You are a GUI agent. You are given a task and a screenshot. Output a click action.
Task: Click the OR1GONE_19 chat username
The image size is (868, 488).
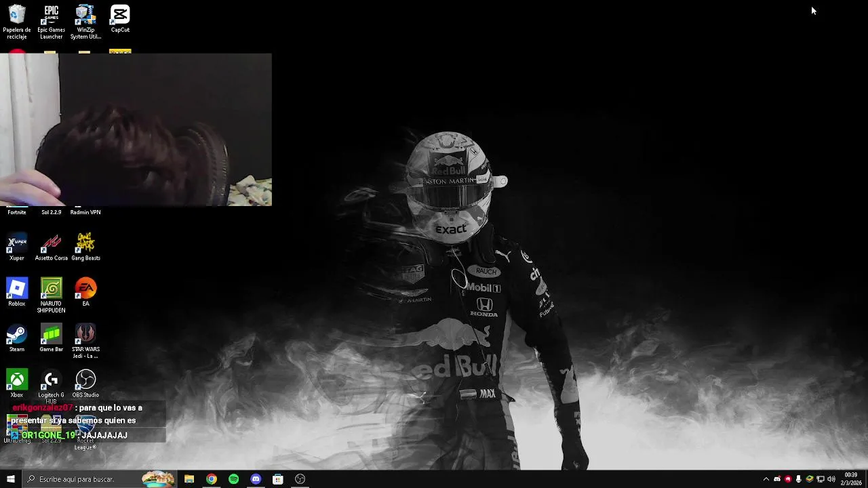48,435
